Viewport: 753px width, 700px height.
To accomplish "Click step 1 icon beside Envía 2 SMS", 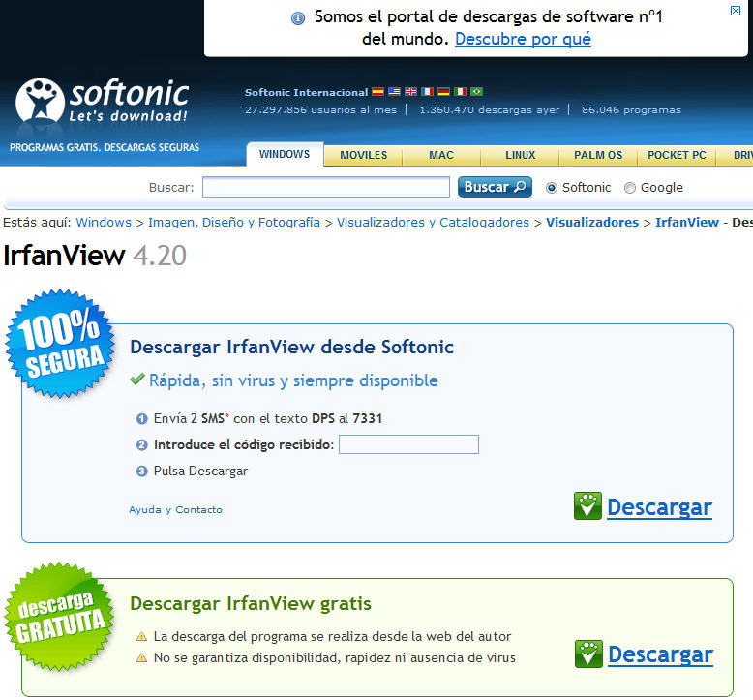I will point(141,419).
